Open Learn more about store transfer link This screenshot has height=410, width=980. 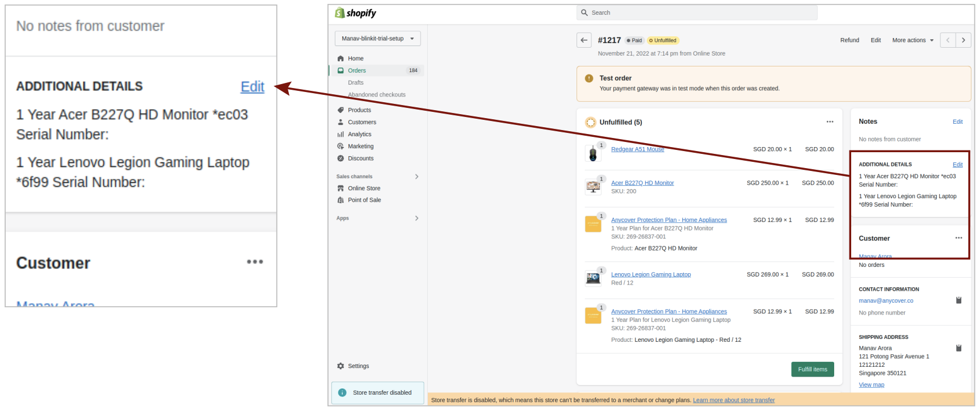(733, 400)
